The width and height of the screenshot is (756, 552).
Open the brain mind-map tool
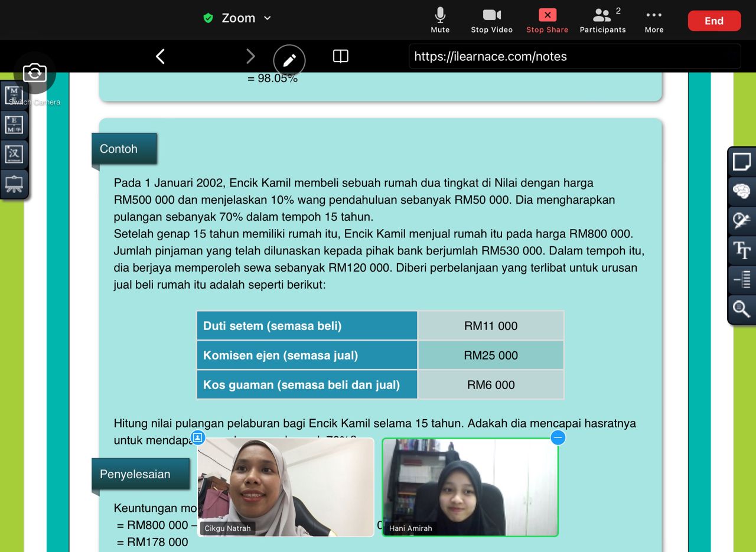(742, 191)
